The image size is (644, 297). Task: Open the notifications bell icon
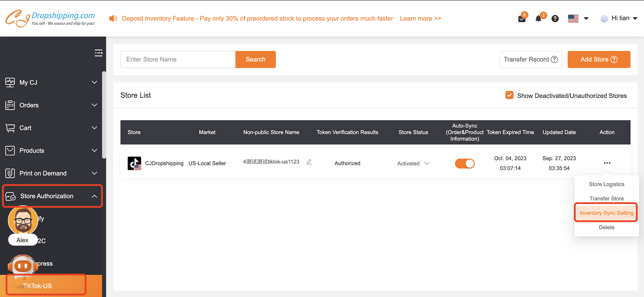[x=538, y=19]
